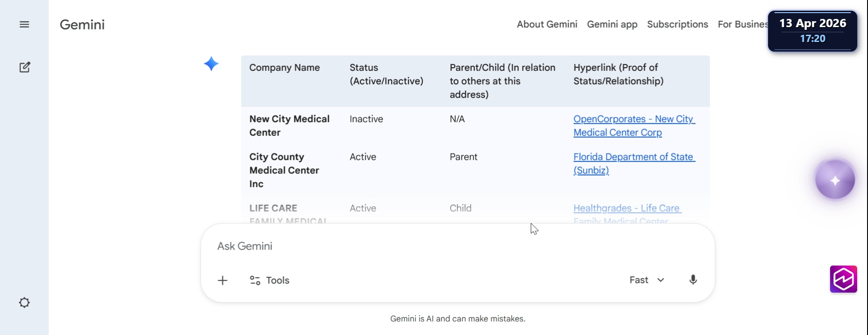Select 'New City Medical Center' cell
This screenshot has width=868, height=335.
tap(290, 126)
